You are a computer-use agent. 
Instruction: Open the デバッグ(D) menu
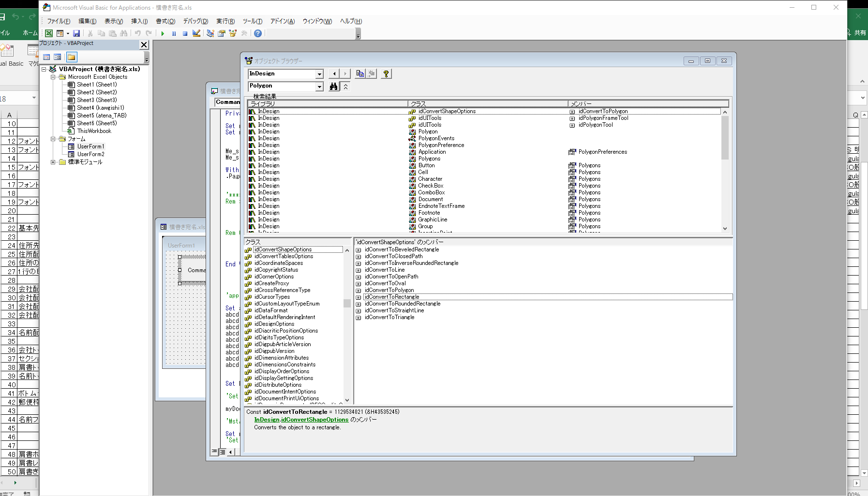point(195,21)
